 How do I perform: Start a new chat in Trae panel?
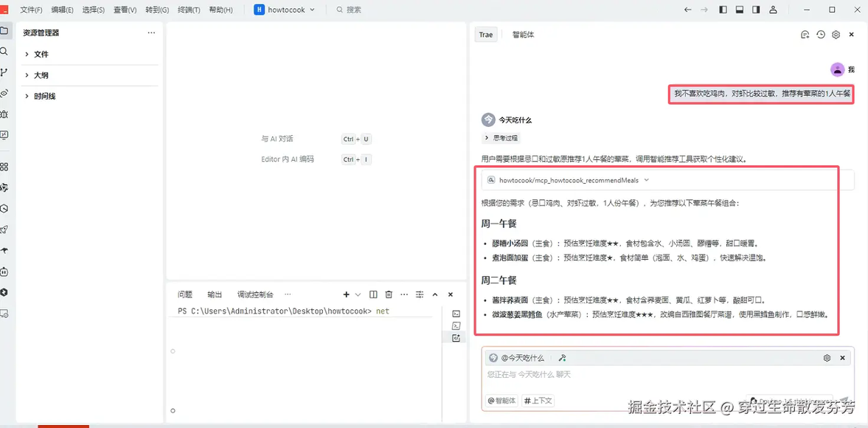[805, 35]
